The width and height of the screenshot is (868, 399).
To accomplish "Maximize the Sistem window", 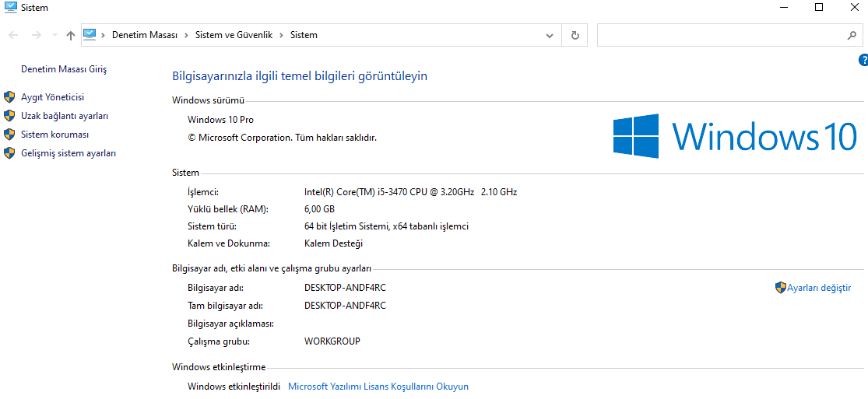I will coord(819,7).
